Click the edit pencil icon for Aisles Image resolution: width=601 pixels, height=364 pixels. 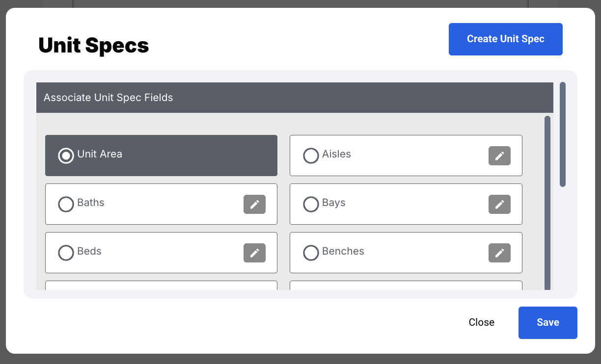[499, 156]
